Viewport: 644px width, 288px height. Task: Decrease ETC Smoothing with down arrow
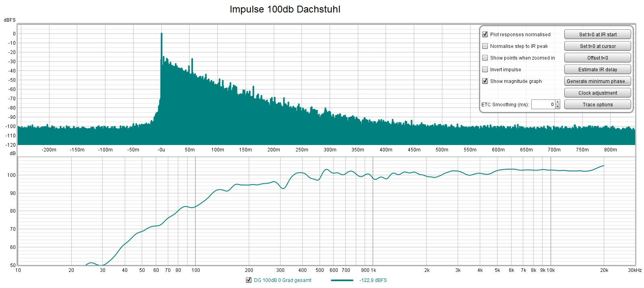point(557,107)
